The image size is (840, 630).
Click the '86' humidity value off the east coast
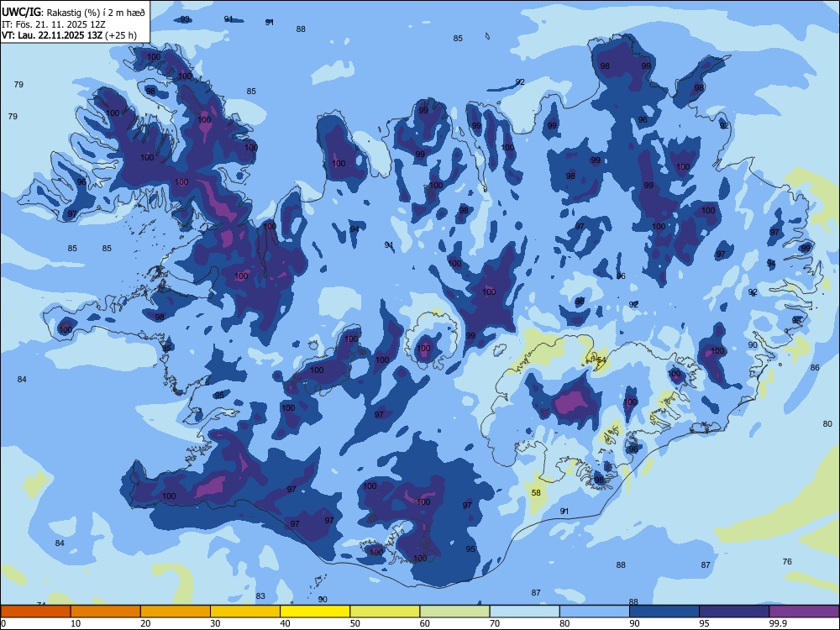[x=815, y=368]
